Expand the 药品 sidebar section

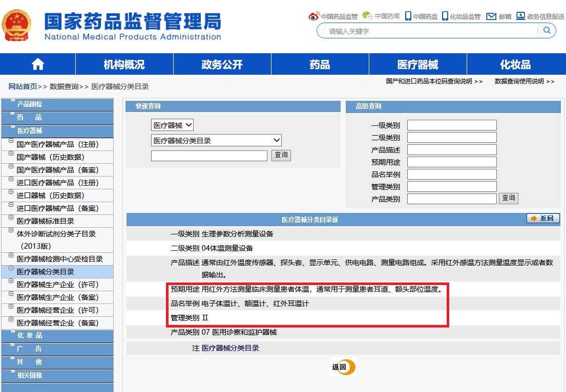pos(57,117)
